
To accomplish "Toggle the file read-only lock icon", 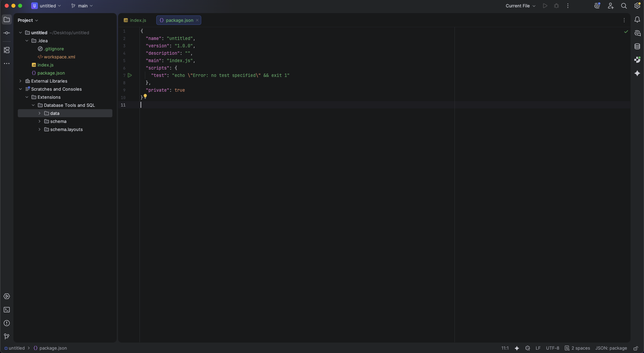I will [x=636, y=348].
